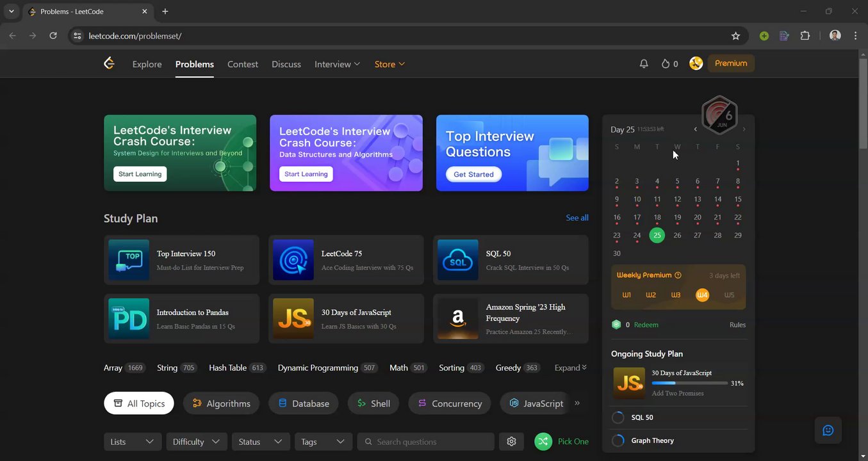Viewport: 868px width, 461px height.
Task: Filter by the Concurrency category
Action: [x=450, y=403]
